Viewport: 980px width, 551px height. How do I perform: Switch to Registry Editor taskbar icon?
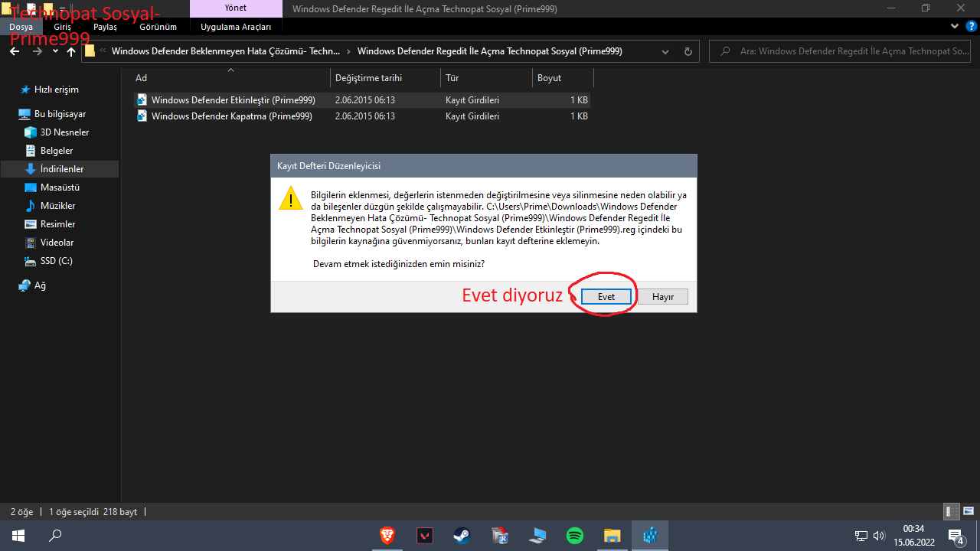pos(650,536)
